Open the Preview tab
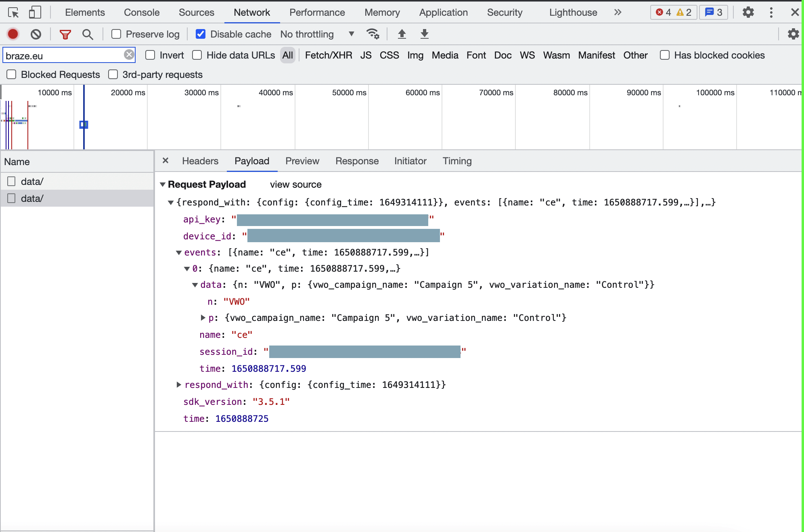 tap(302, 161)
